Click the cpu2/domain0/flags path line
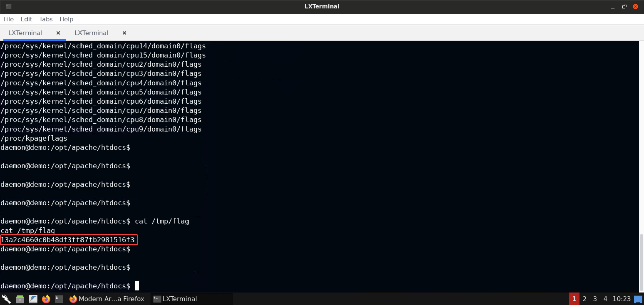The width and height of the screenshot is (644, 305). [101, 64]
